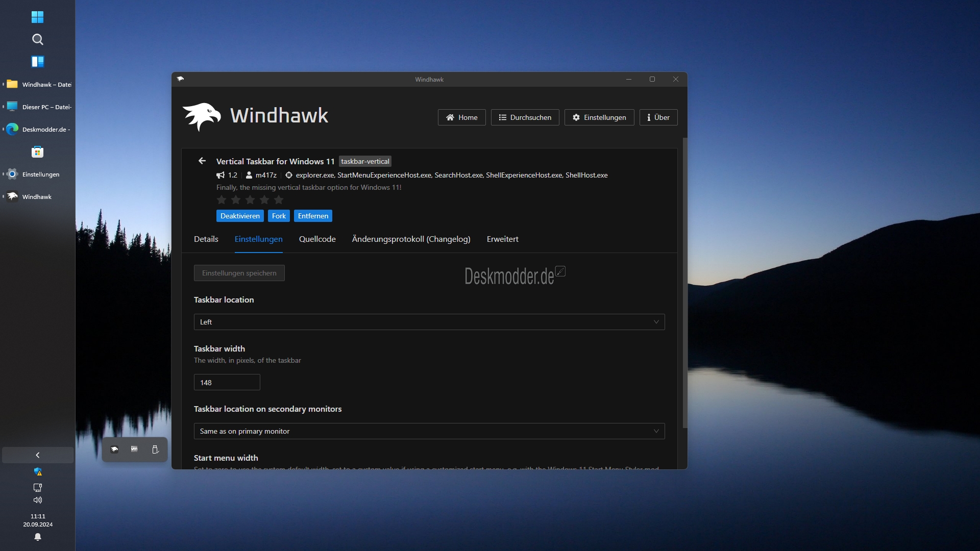Open the clock showing 11:11 and date
The height and width of the screenshot is (551, 980).
point(38,520)
